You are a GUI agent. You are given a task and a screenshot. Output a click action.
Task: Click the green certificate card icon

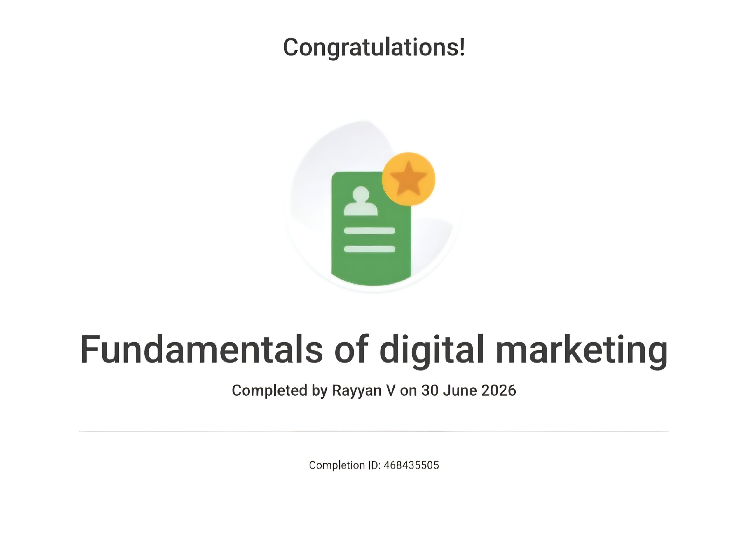[371, 229]
